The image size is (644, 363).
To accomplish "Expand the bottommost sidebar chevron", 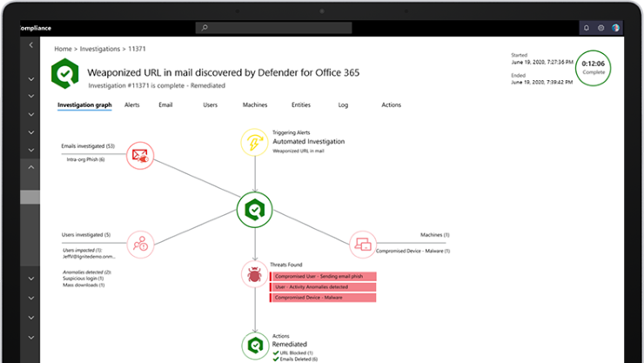I will click(x=30, y=338).
